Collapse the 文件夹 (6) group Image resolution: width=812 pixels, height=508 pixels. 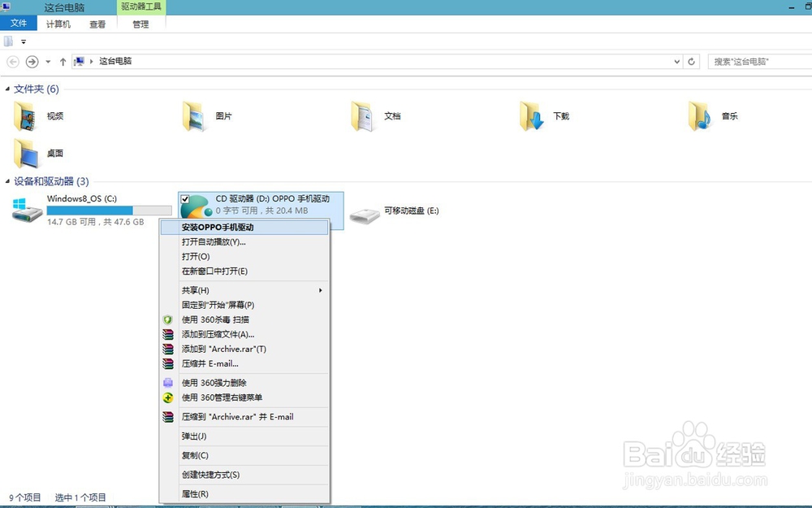click(x=7, y=89)
